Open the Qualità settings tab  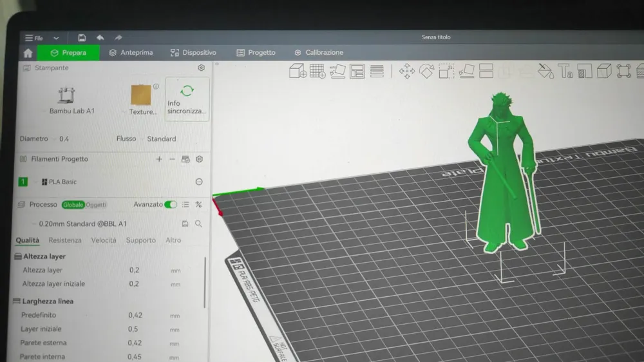tap(28, 240)
